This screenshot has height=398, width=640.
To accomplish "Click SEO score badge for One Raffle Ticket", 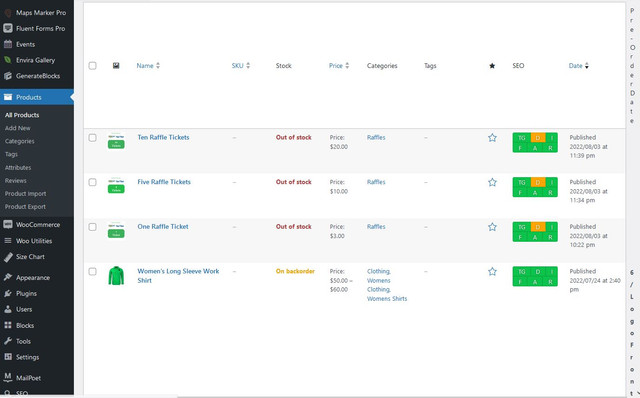I will (535, 232).
